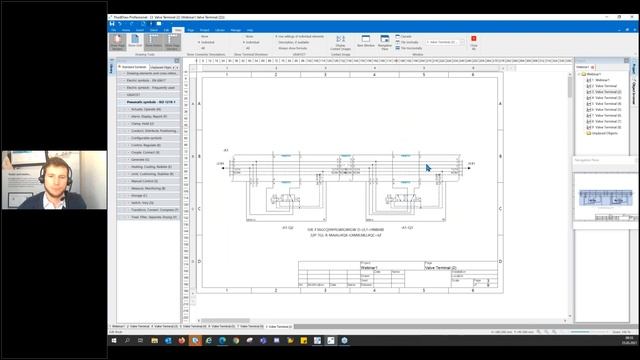Open the Insert ribbon tab
Image resolution: width=640 pixels, height=360 pixels.
pos(140,30)
